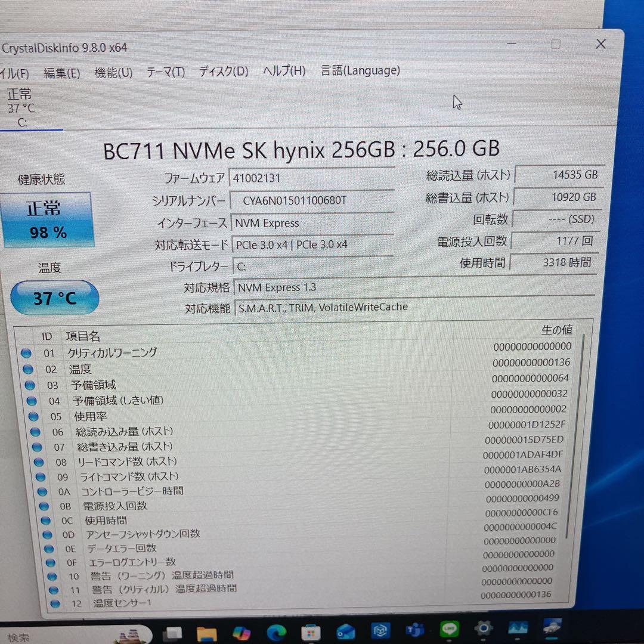Click raw value 00000000000A2B
This screenshot has width=644, height=644.
522,484
